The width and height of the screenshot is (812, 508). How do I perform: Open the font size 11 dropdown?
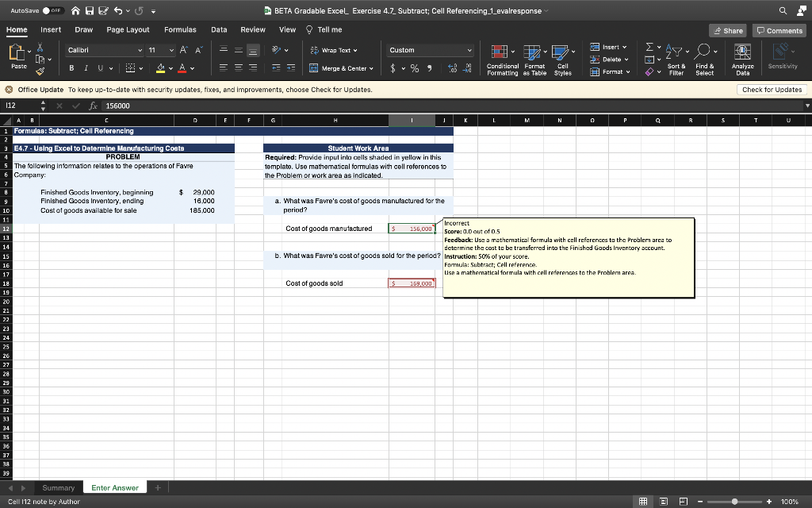[x=171, y=50]
